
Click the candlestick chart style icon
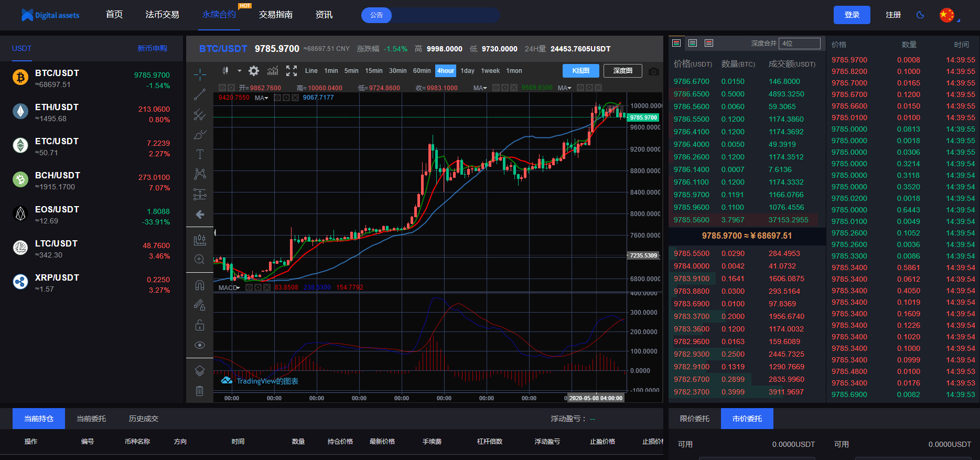[x=225, y=70]
